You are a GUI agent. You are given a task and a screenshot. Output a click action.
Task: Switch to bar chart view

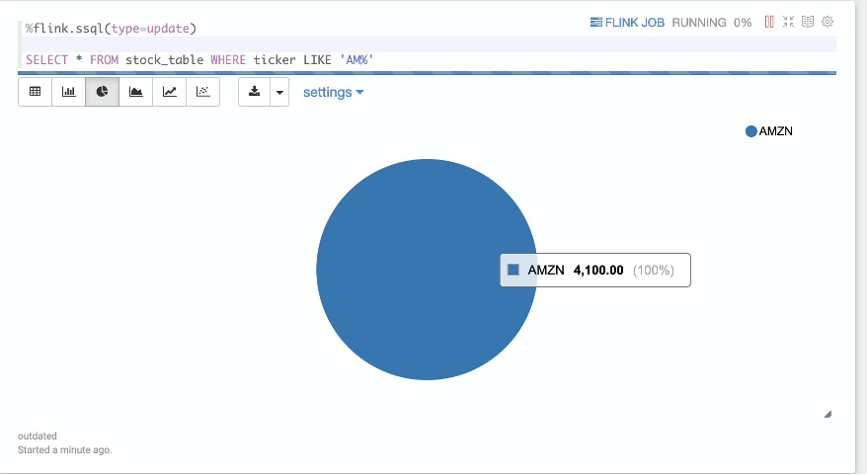(x=69, y=92)
